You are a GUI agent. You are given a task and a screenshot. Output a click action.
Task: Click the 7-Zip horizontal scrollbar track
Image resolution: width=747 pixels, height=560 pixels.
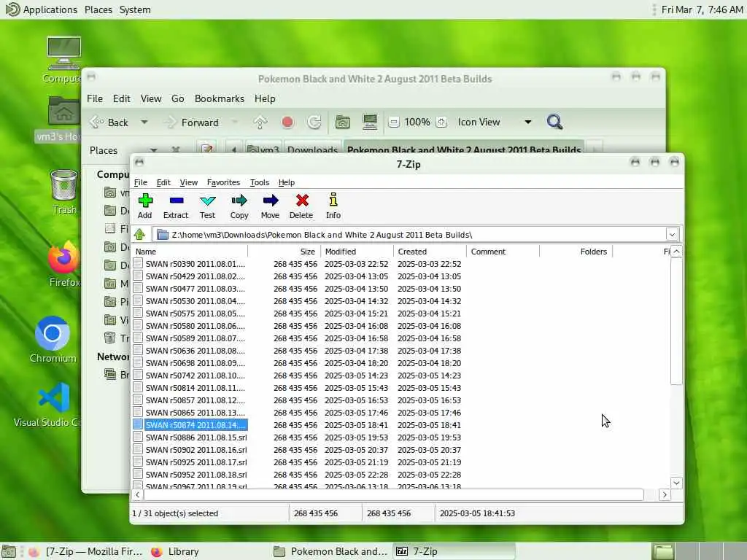(393, 495)
